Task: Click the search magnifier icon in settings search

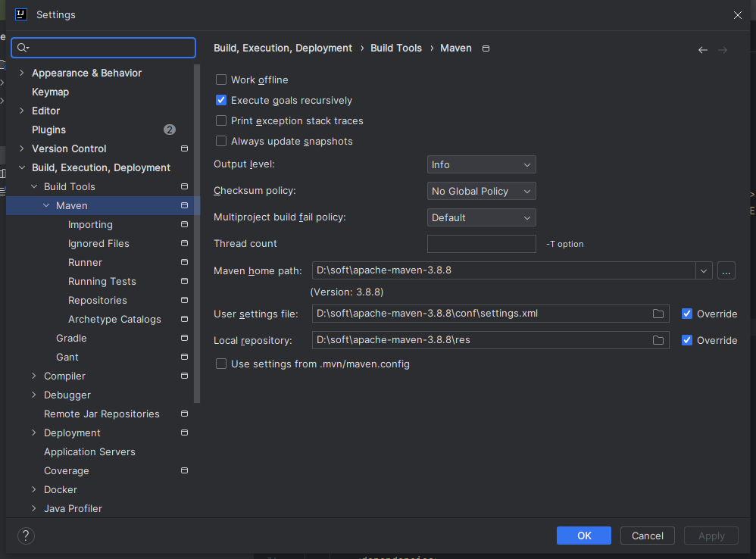Action: coord(23,47)
